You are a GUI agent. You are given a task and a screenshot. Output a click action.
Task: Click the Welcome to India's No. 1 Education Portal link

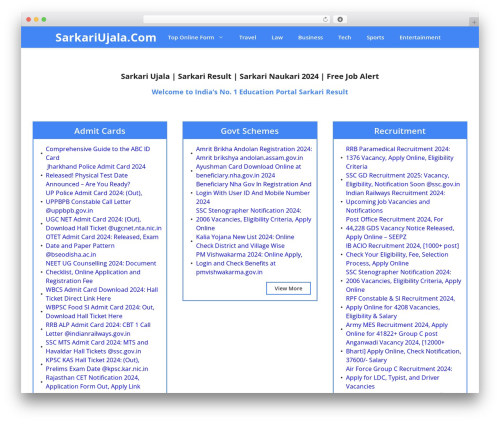coord(250,92)
